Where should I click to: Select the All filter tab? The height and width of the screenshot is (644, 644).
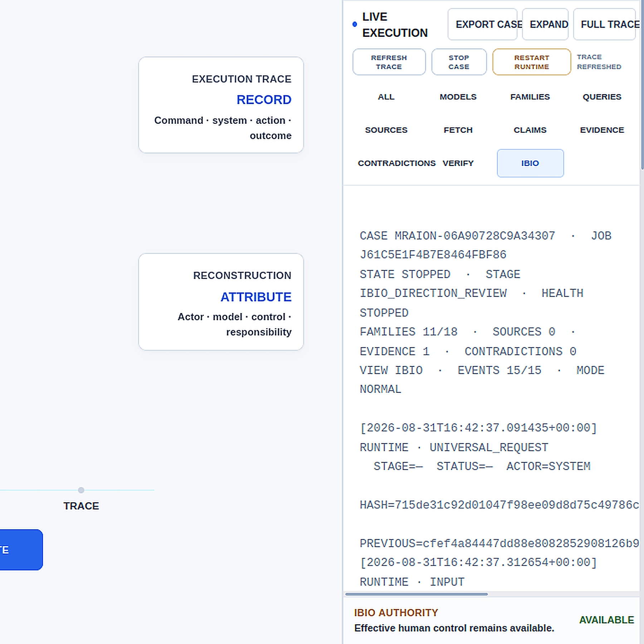[386, 97]
